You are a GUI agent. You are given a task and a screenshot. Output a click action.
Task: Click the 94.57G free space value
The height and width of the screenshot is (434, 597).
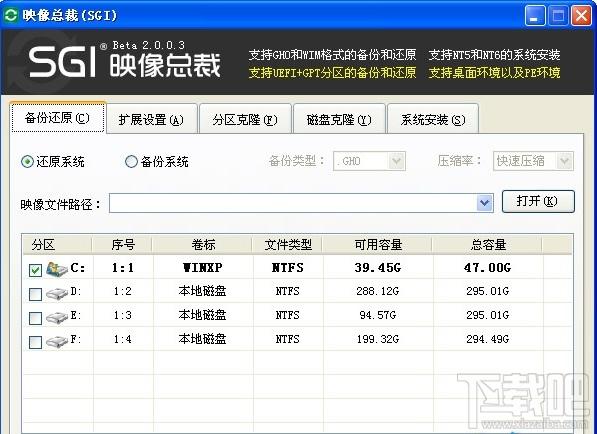pyautogui.click(x=378, y=315)
